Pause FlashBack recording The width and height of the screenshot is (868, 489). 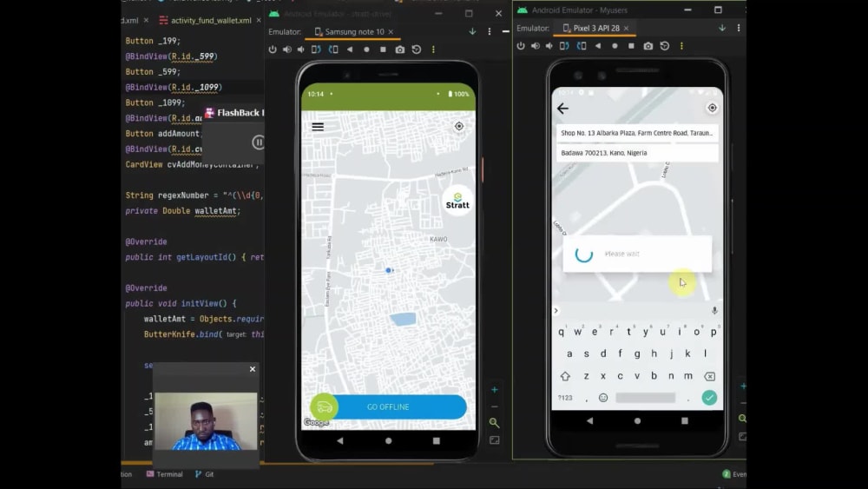click(x=258, y=142)
